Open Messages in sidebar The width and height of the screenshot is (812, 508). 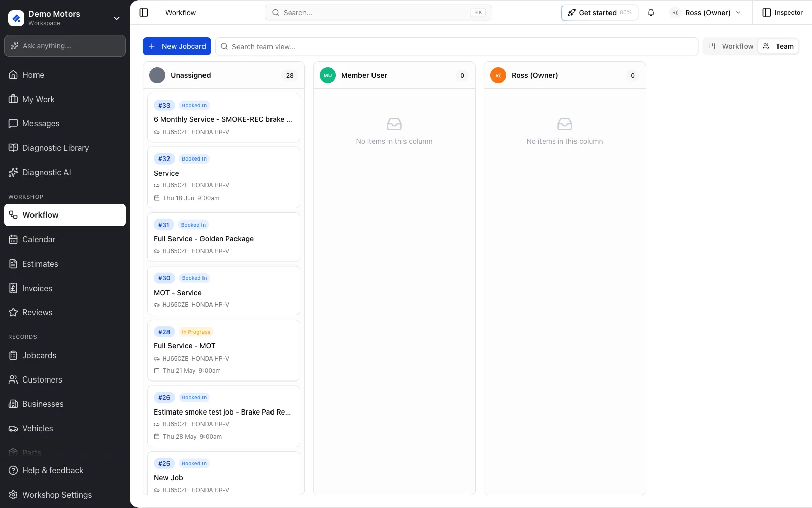click(x=65, y=123)
